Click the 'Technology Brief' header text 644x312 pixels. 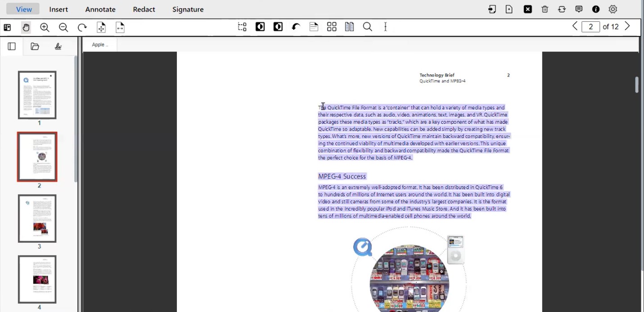437,75
